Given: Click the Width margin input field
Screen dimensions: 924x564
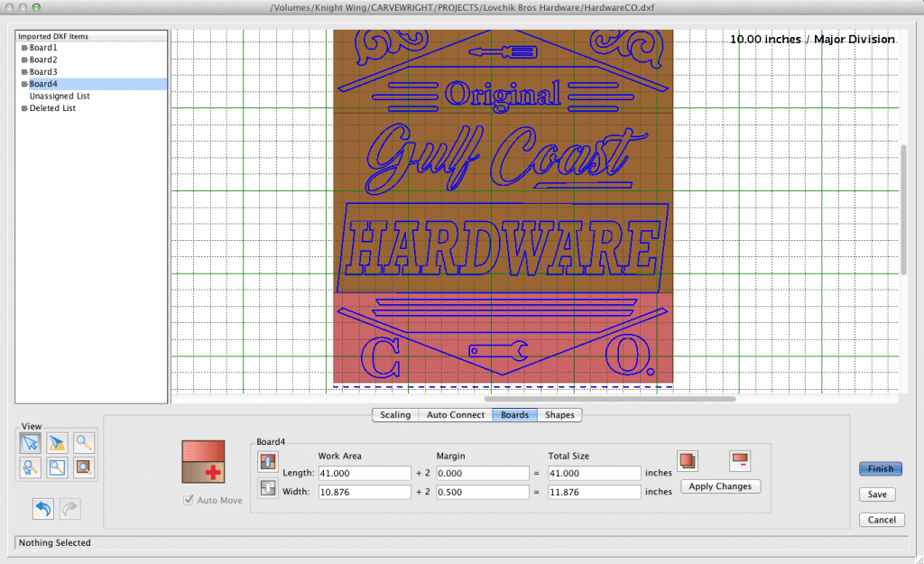Looking at the screenshot, I should [x=482, y=492].
